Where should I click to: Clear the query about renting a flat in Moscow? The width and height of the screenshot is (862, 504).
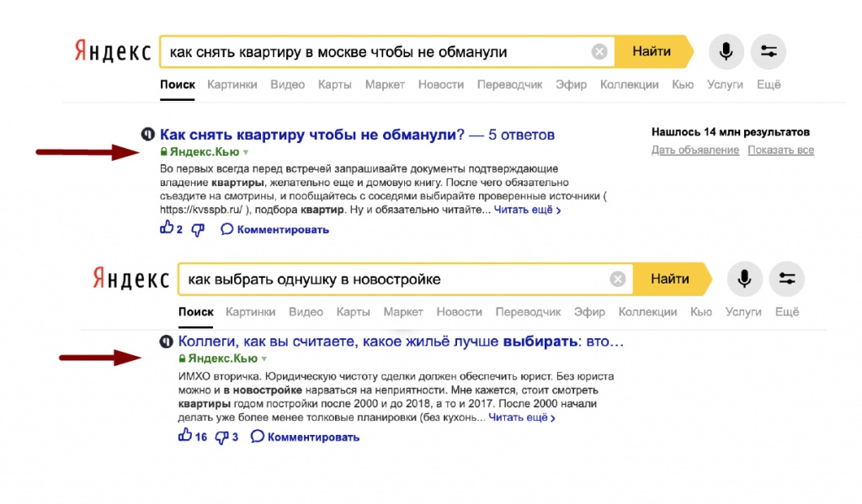599,51
